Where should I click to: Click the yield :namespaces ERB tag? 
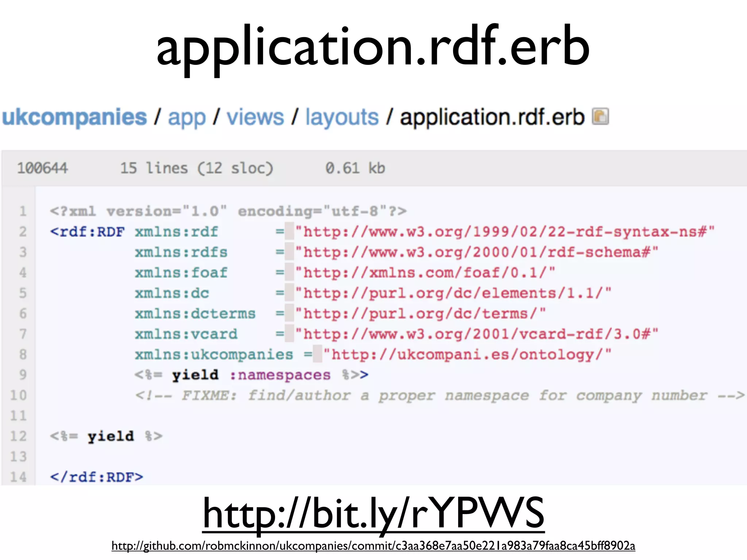tap(251, 375)
